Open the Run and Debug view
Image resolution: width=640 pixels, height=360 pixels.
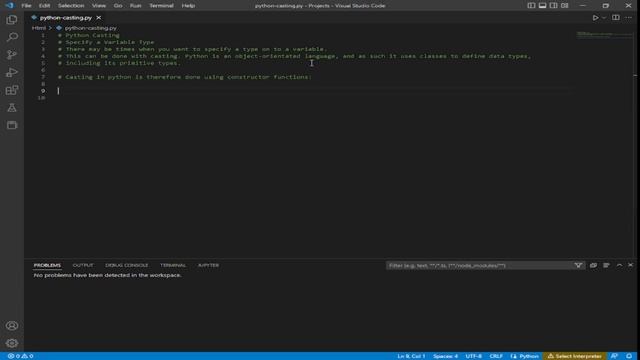(12, 72)
